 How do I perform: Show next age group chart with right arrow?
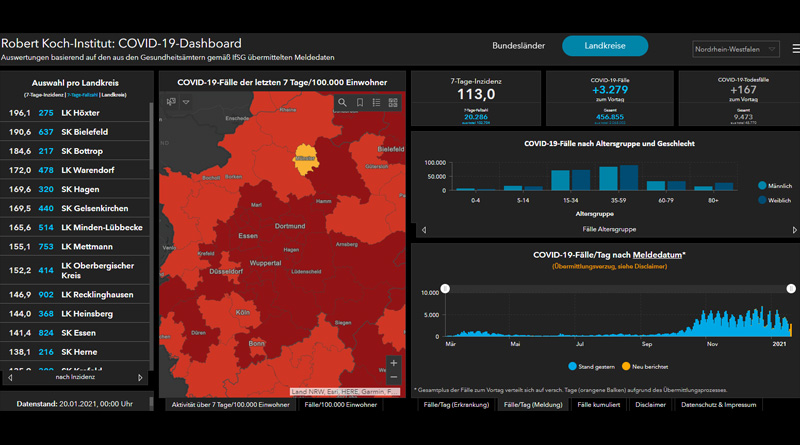pyautogui.click(x=794, y=230)
